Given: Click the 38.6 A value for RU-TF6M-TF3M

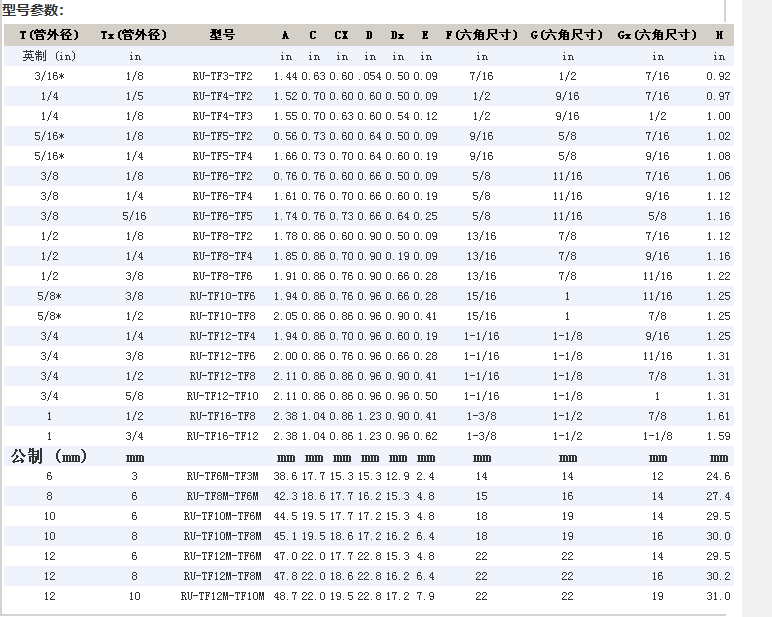Looking at the screenshot, I should click(286, 476).
